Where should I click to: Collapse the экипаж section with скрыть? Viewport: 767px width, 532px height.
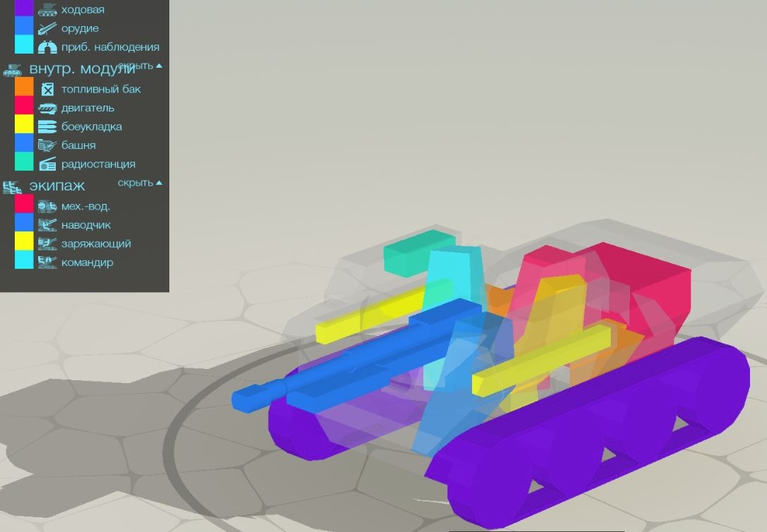pos(140,183)
